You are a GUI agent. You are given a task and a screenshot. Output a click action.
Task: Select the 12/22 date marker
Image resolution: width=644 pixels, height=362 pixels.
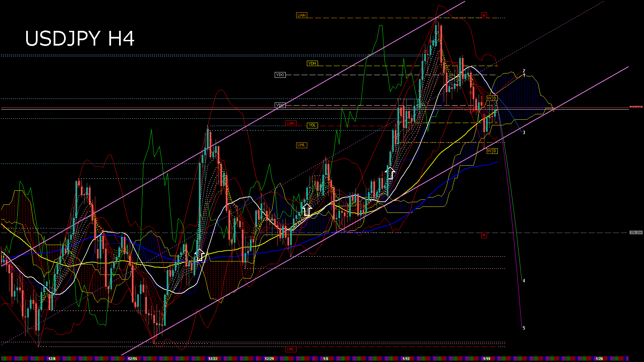coord(213,359)
